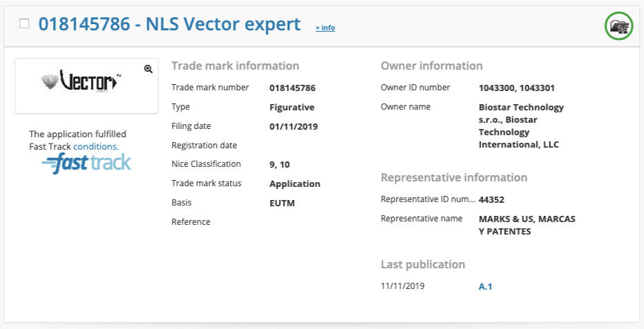Click the magnifier icon on the trademark image
644x329 pixels.
coord(148,68)
